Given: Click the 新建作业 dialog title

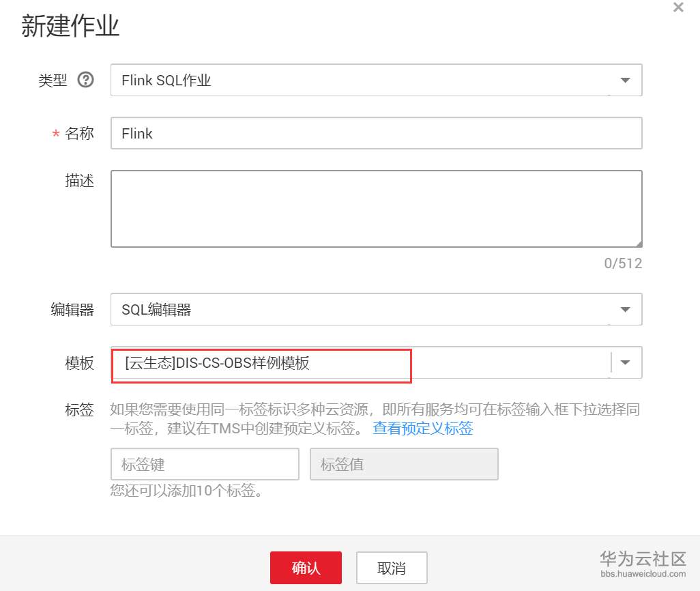Looking at the screenshot, I should pyautogui.click(x=70, y=25).
